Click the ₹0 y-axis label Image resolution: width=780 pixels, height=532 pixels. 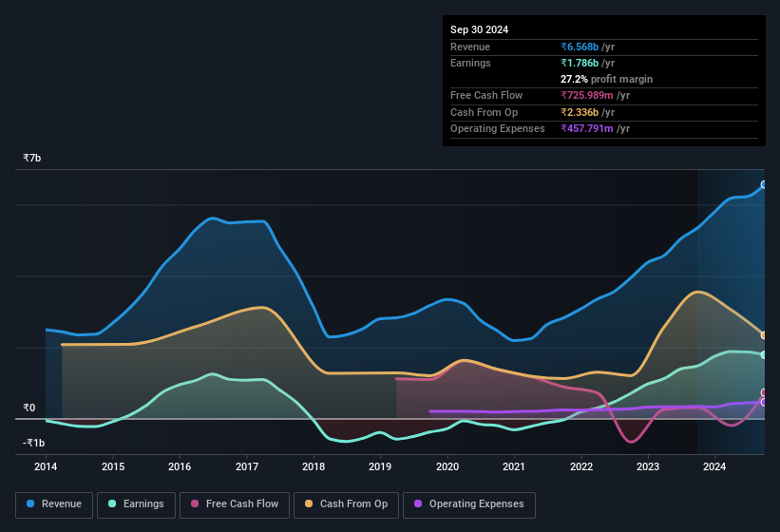[x=29, y=408]
